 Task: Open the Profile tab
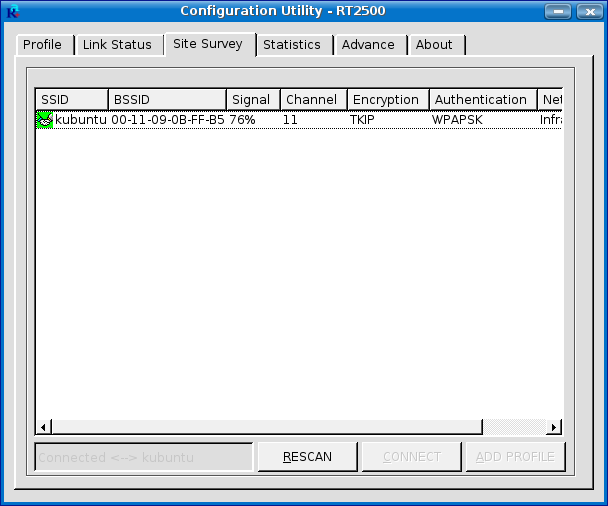43,45
